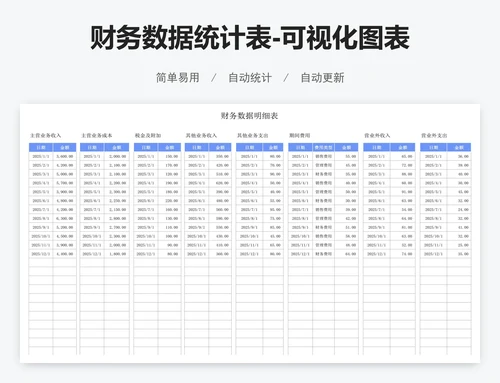Select 74.00 amount in 营业外收入 table
This screenshot has width=500, height=383.
click(407, 254)
